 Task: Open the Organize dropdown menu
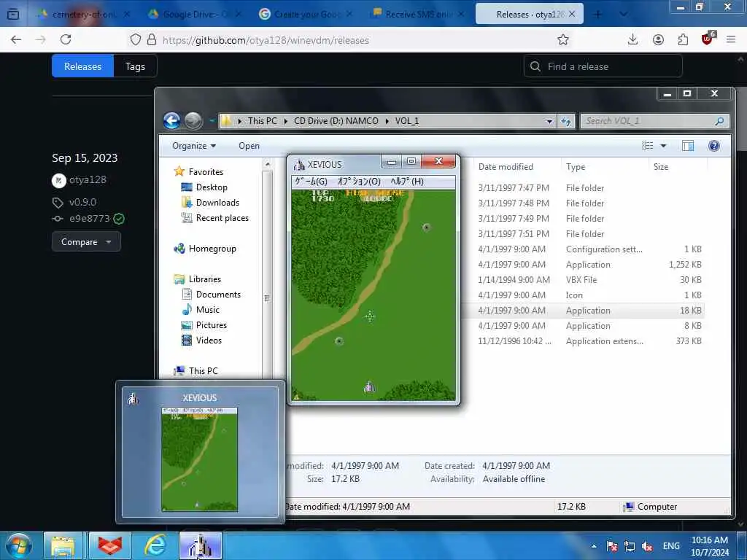pos(194,146)
